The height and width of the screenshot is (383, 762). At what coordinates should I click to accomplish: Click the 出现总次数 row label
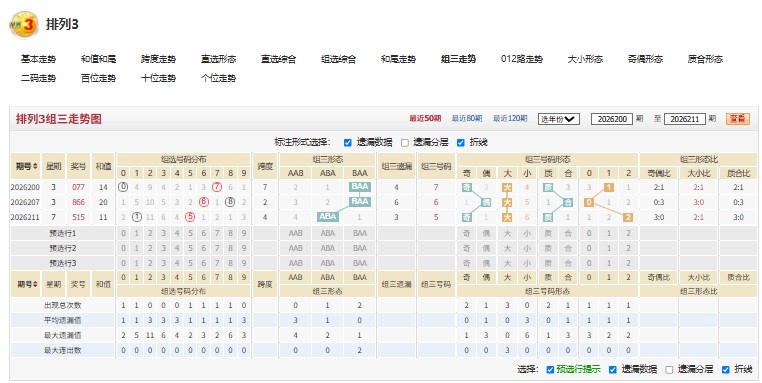pyautogui.click(x=63, y=306)
